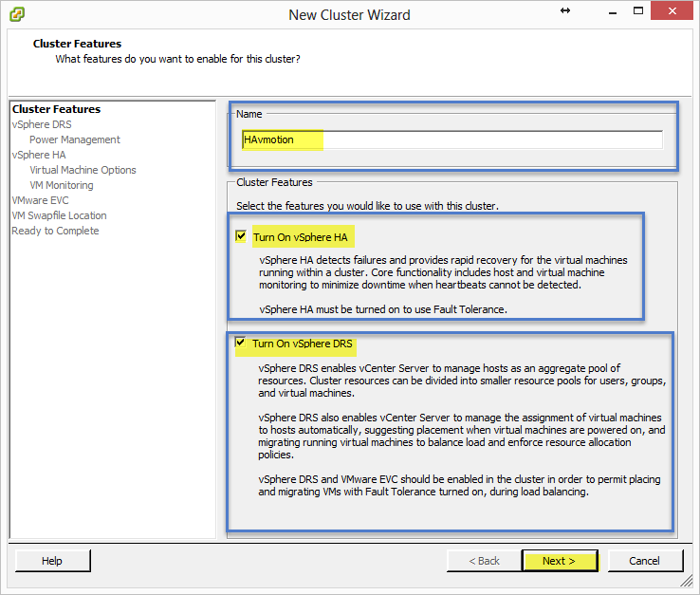Click the resize grip at window corner
The image size is (700, 595).
pos(686,580)
